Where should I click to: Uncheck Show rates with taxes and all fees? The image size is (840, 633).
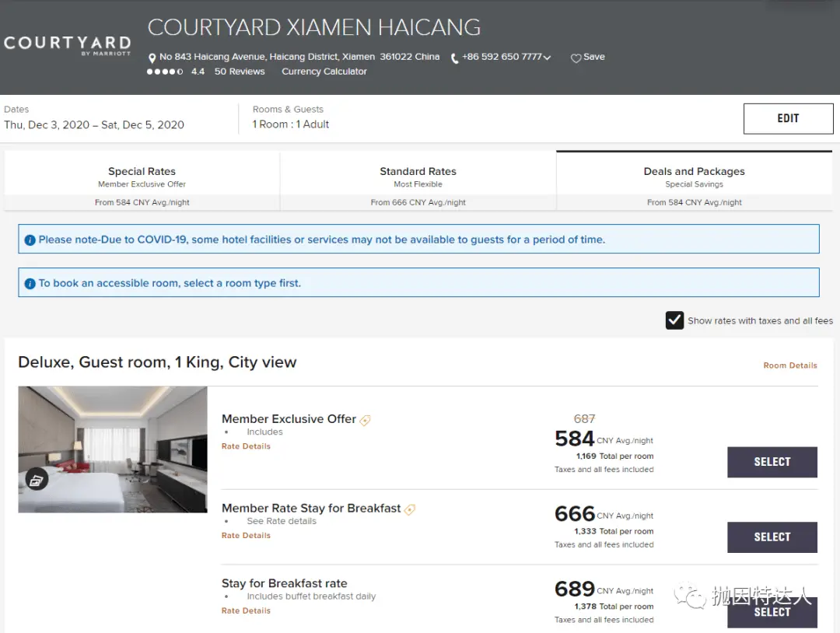click(674, 320)
